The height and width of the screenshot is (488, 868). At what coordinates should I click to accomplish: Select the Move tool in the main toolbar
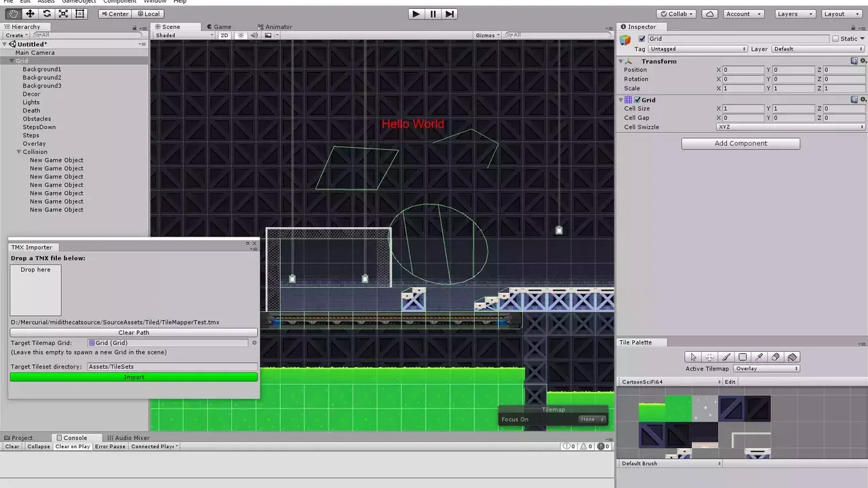[30, 14]
